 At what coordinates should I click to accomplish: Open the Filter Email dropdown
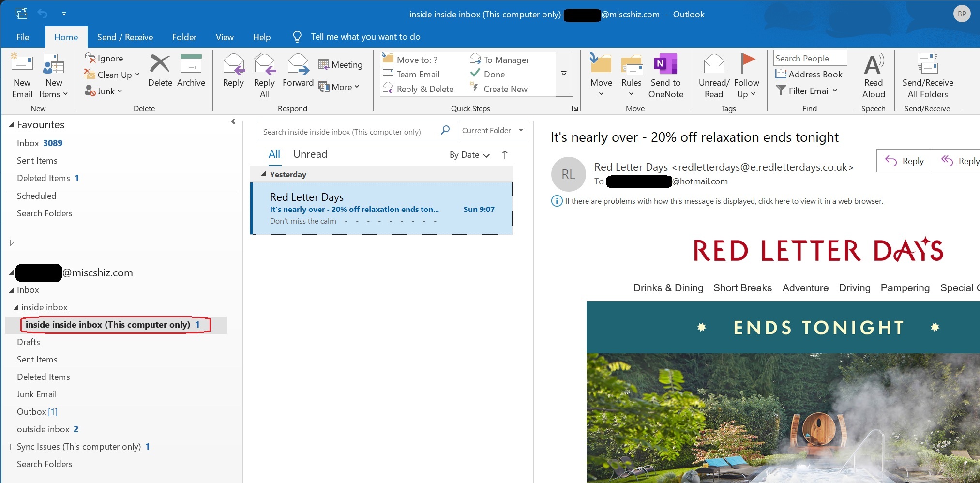[x=806, y=91]
